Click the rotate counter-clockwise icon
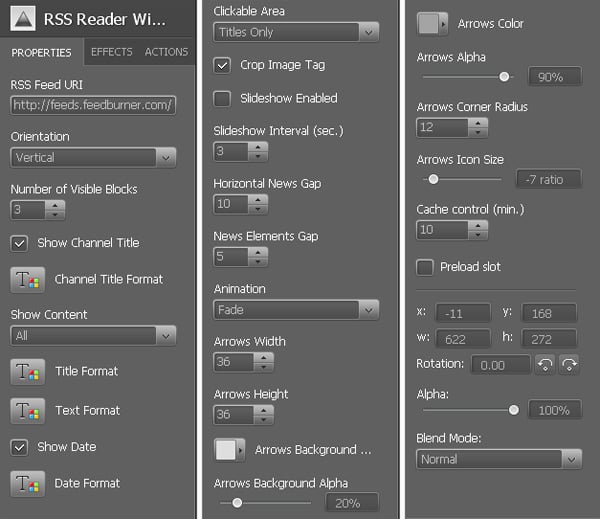The width and height of the screenshot is (600, 519). (x=545, y=365)
